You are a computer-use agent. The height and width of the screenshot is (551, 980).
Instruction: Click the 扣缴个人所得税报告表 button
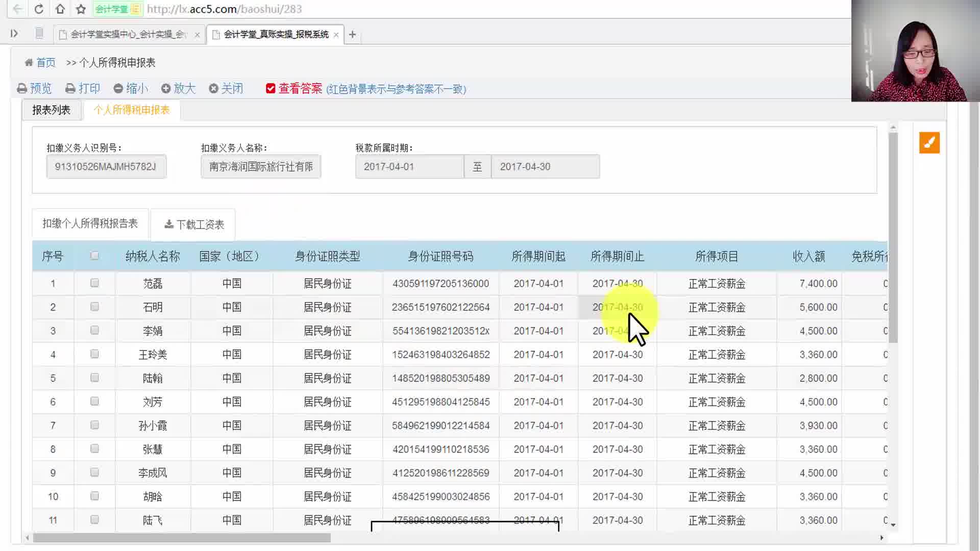coord(90,223)
